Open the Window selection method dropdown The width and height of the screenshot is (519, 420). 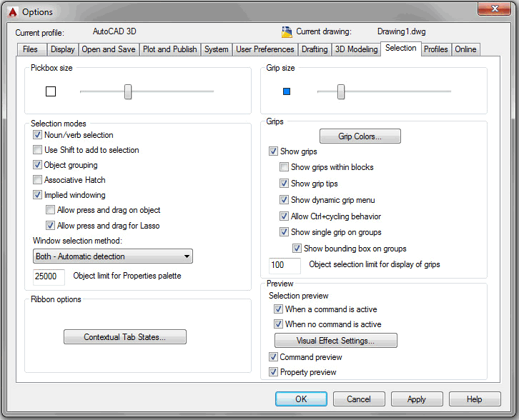113,256
